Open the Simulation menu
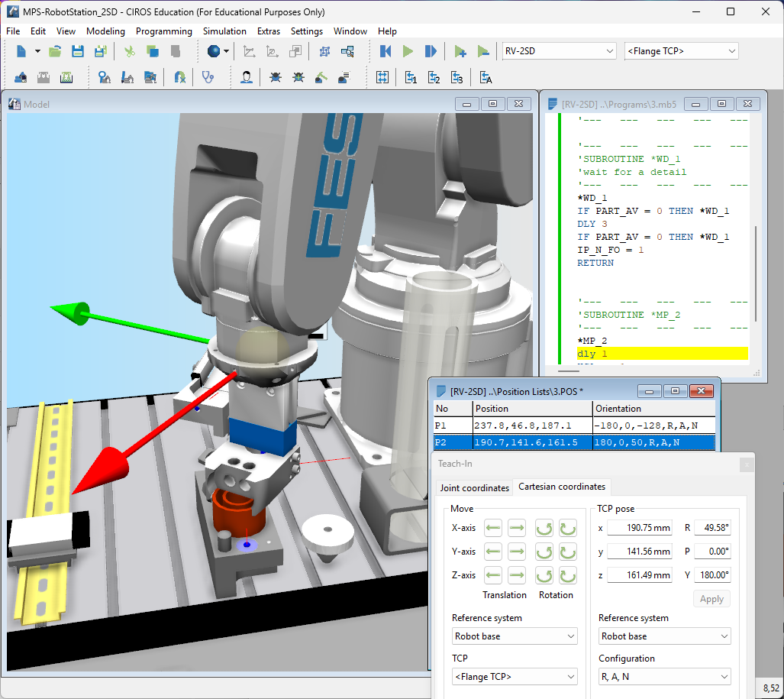 [x=224, y=31]
